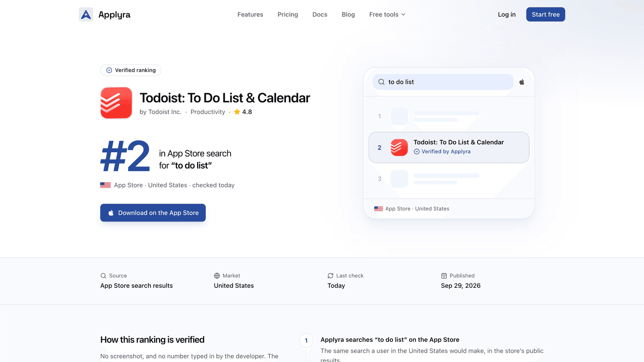Click the Published calendar icon

point(444,276)
